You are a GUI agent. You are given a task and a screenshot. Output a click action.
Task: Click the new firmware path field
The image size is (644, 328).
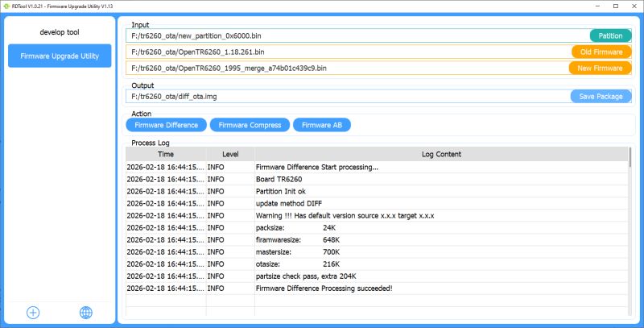348,69
